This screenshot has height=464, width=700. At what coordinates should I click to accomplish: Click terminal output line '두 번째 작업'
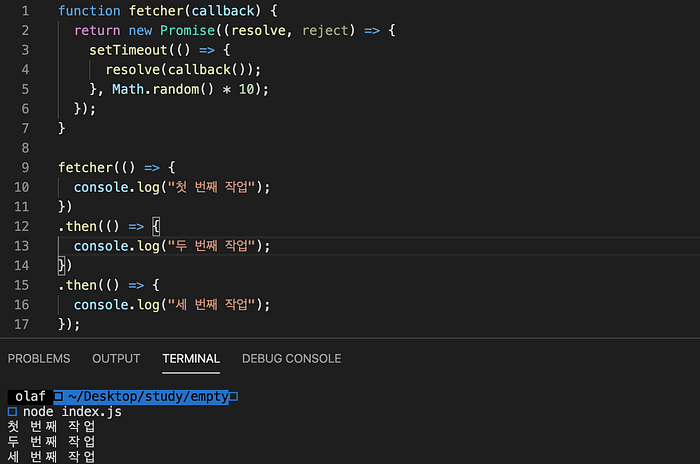click(x=51, y=442)
